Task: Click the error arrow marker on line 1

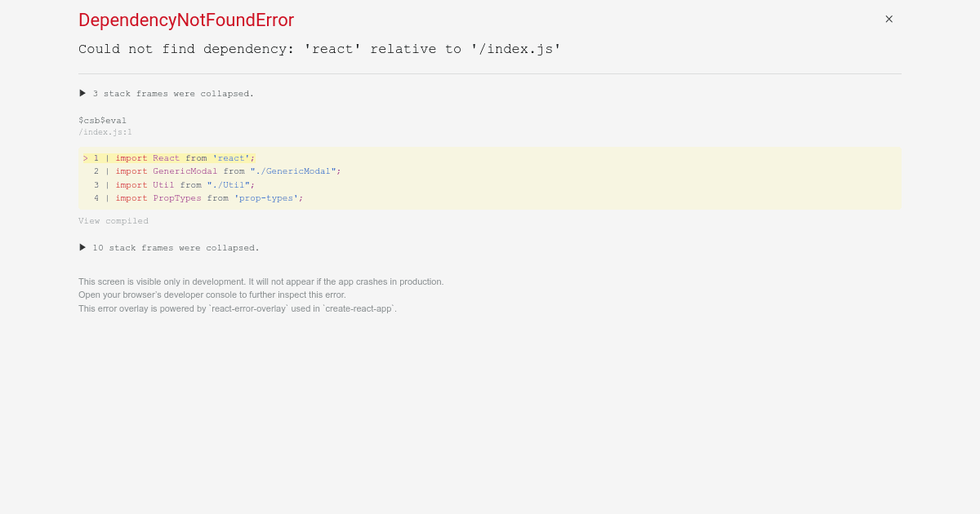Action: coord(85,158)
